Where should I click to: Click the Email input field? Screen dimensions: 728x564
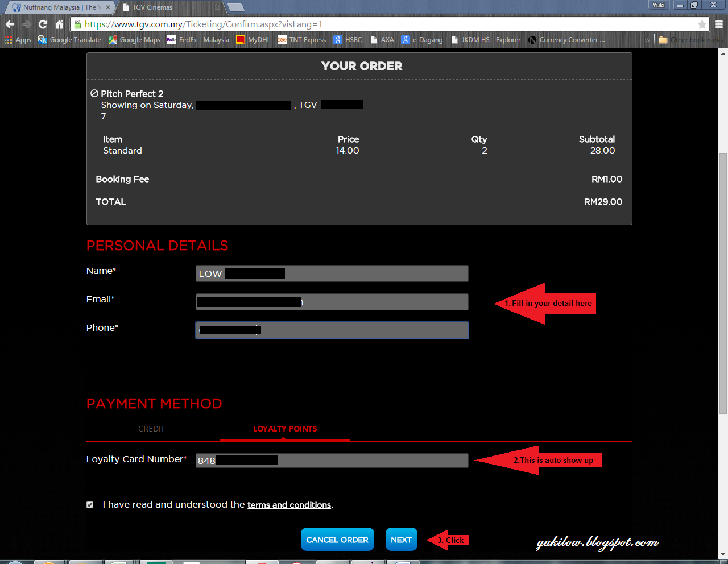(332, 302)
